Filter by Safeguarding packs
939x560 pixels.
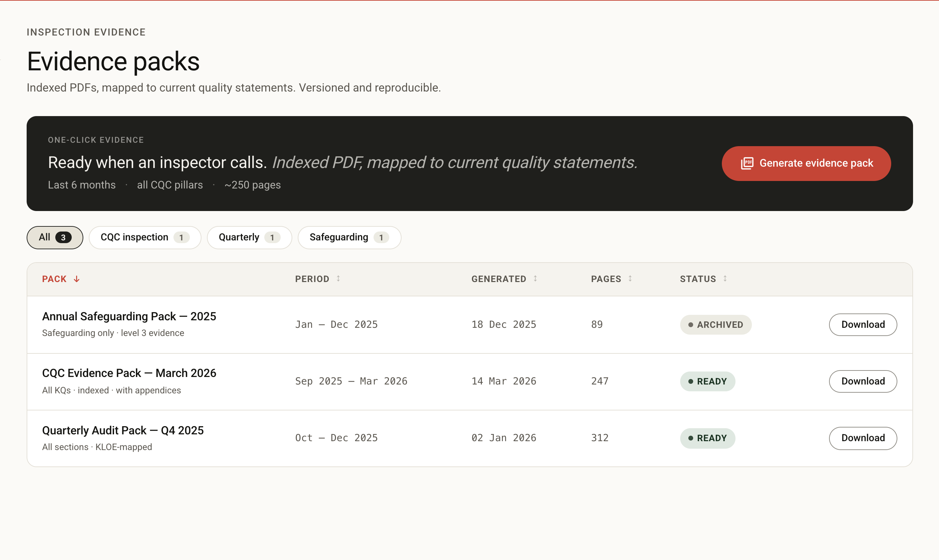tap(349, 237)
